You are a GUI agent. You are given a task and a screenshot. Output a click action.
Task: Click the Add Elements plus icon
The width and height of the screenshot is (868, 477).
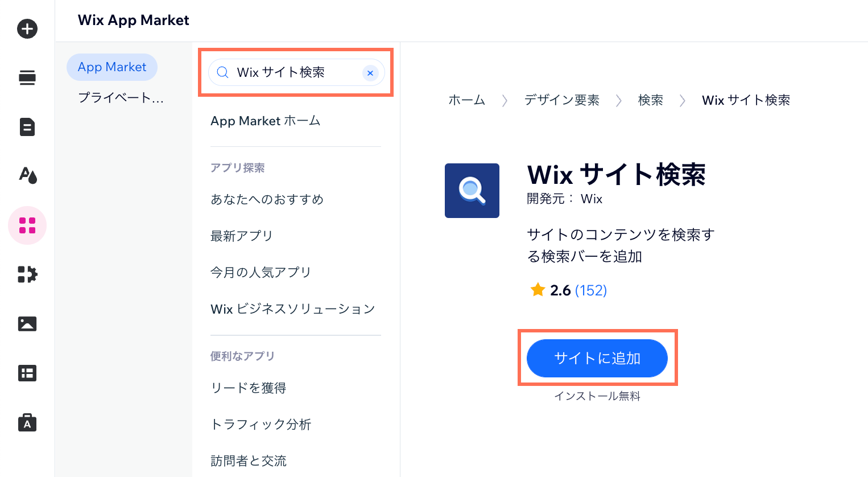tap(27, 28)
